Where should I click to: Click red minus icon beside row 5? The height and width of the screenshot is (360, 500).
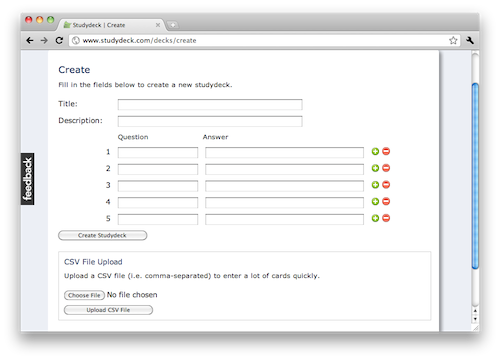pos(386,218)
